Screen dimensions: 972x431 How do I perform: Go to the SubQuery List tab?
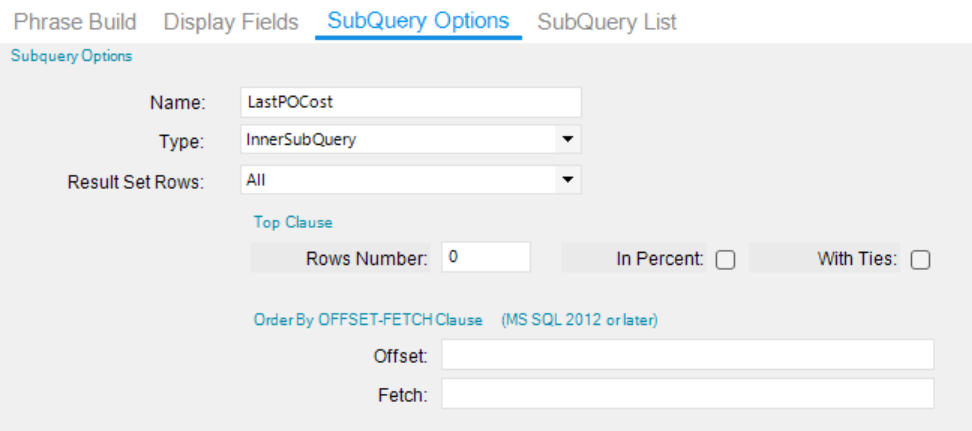point(607,21)
